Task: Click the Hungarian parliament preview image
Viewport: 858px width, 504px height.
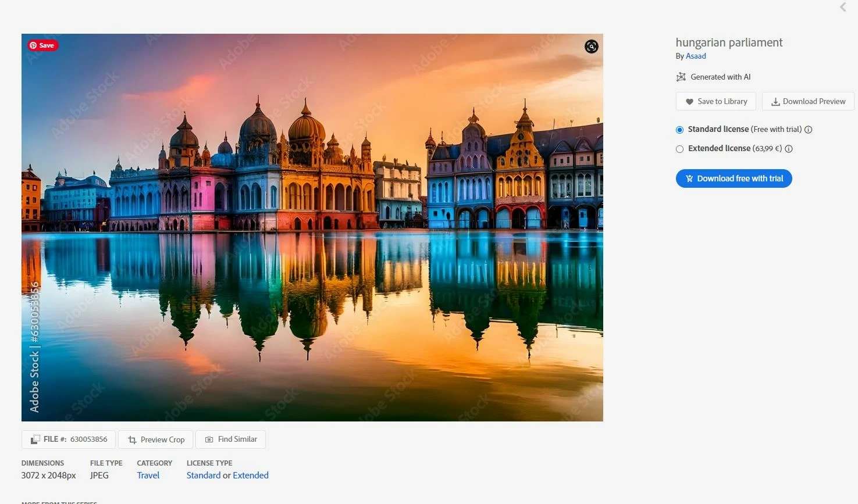Action: pos(312,227)
